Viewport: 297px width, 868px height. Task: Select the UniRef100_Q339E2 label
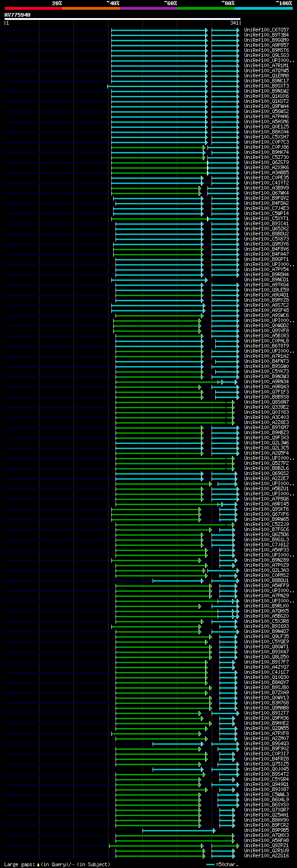tap(266, 407)
